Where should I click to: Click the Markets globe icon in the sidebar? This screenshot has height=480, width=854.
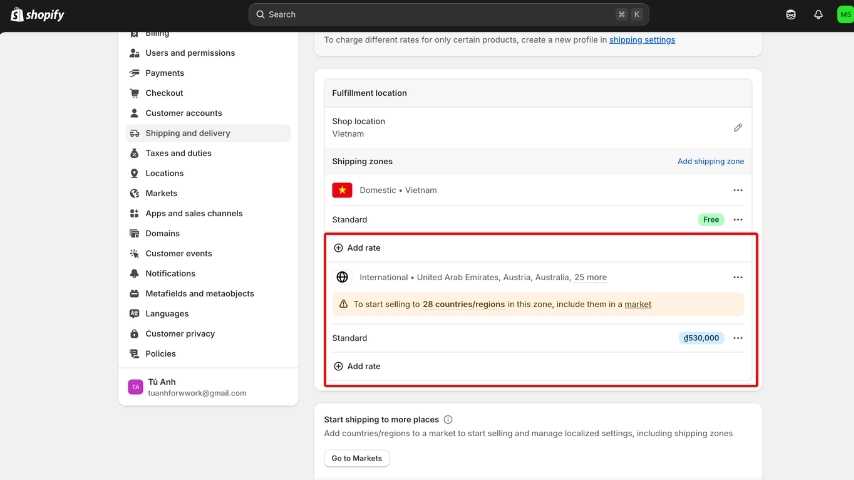135,193
